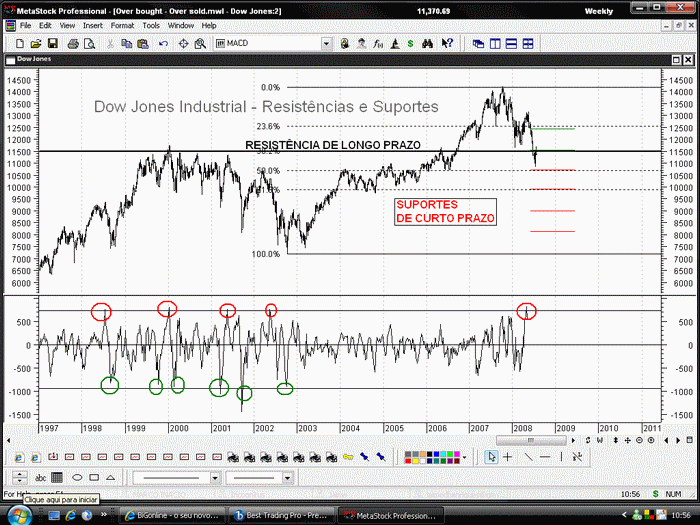Viewport: 700px width, 525px height.
Task: Pick the cyan color swatch in the palette
Action: click(443, 454)
